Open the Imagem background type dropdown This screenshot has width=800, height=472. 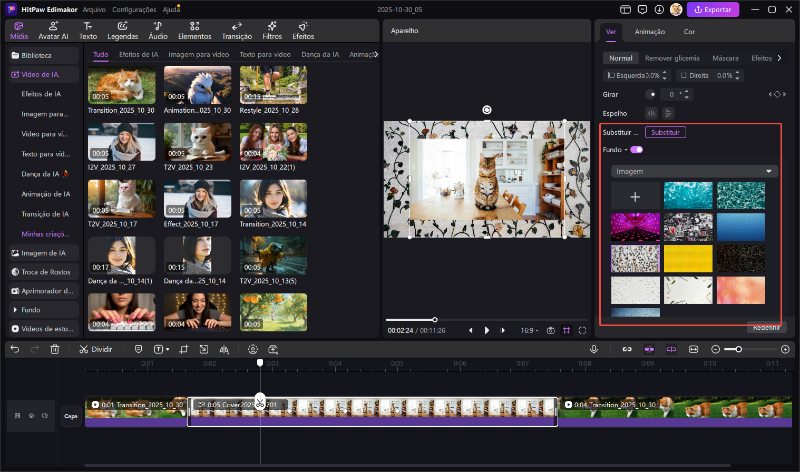(694, 171)
